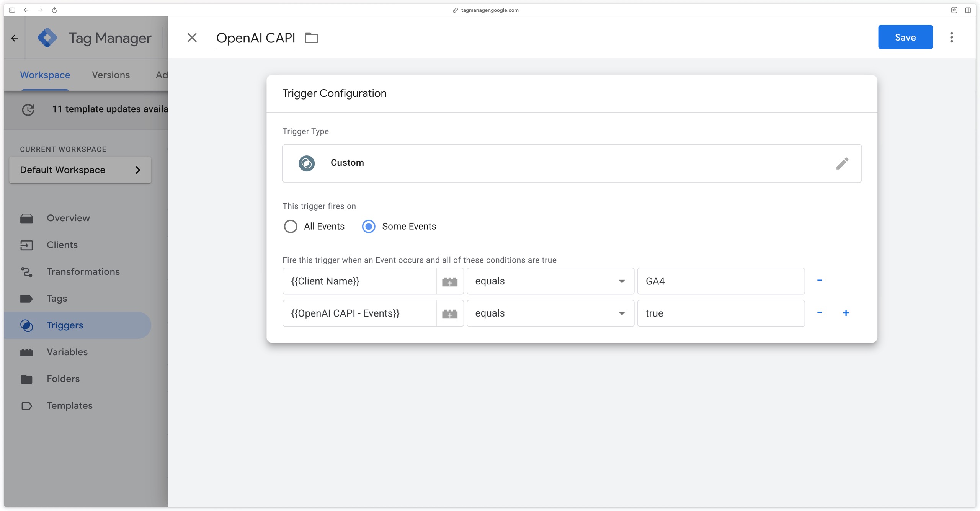980x511 pixels.
Task: Add a new condition with plus icon
Action: [x=846, y=313]
